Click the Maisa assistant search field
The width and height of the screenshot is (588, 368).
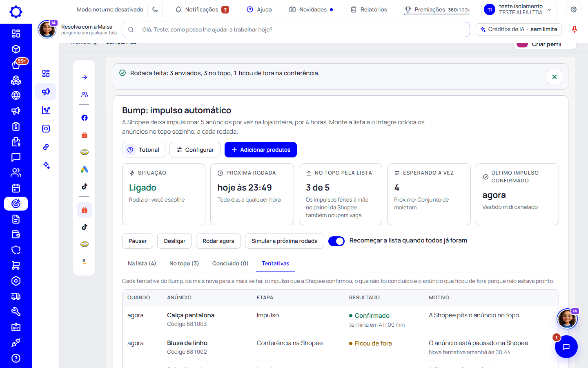click(x=296, y=29)
